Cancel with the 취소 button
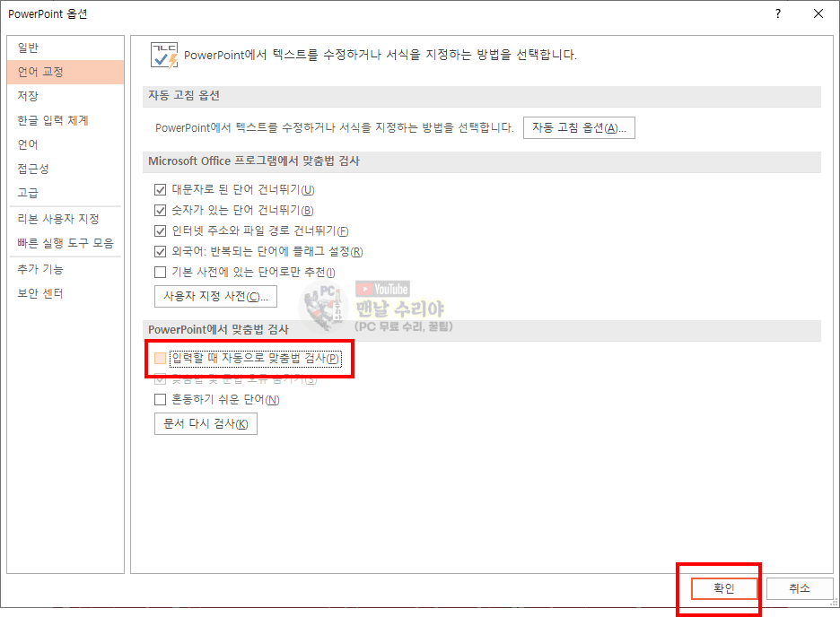 [800, 588]
